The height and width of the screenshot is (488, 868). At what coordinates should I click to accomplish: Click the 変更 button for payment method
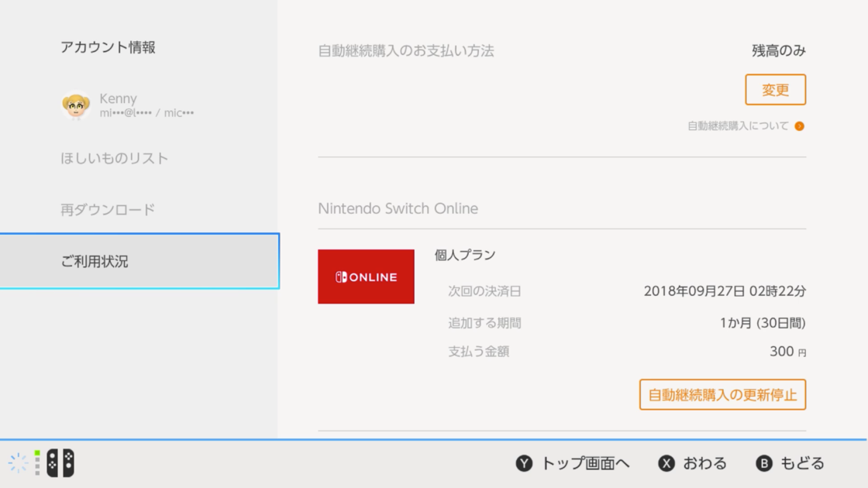[x=775, y=90]
